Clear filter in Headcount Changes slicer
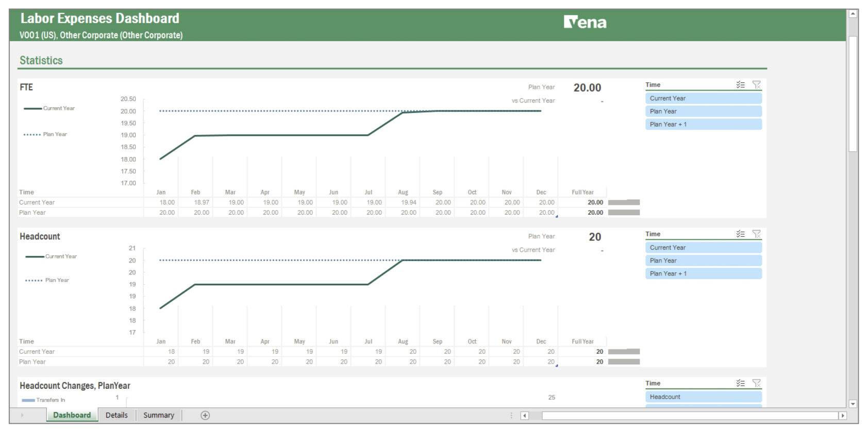This screenshot has width=868, height=433. (756, 383)
